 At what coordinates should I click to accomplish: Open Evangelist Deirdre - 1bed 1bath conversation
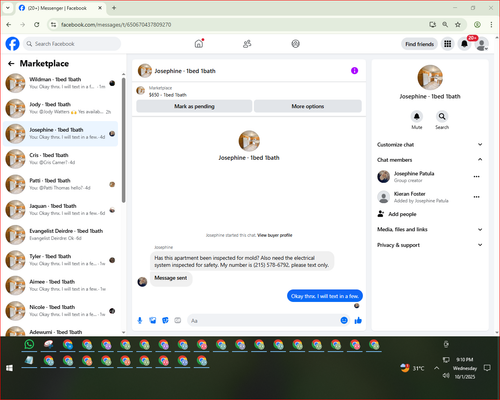click(61, 235)
